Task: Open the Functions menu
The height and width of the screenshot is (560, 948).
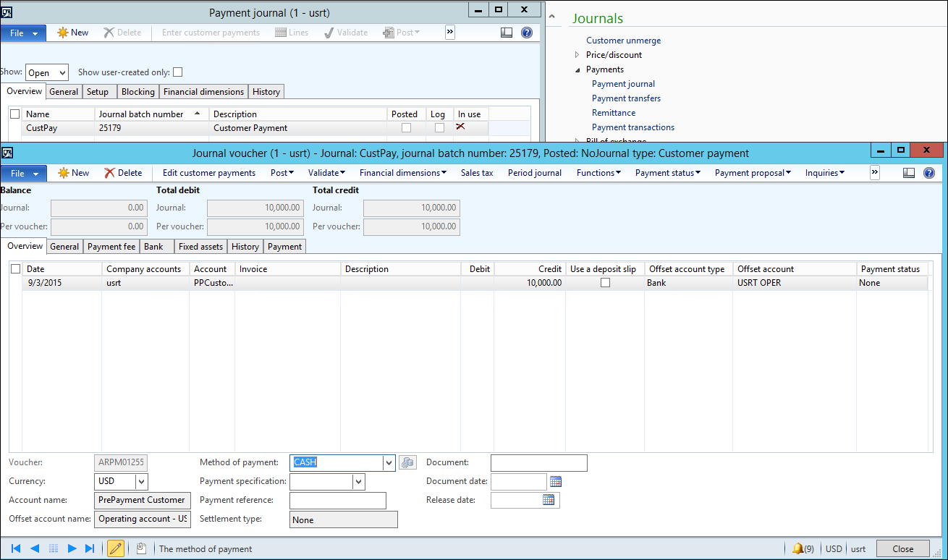Action: click(598, 173)
